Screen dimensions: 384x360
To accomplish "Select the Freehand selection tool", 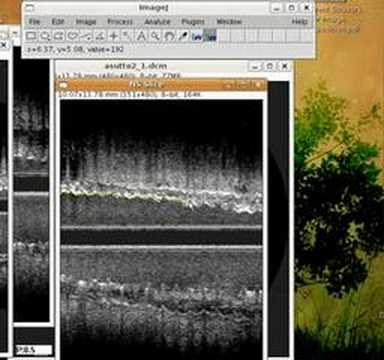I will [x=73, y=35].
